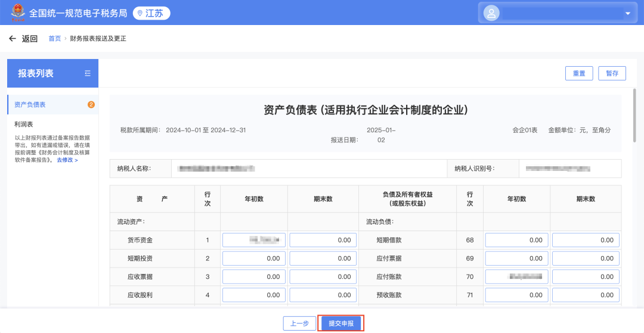Screen dimensions: 644x333
Task: Click the 暂存 button
Action: (x=612, y=73)
